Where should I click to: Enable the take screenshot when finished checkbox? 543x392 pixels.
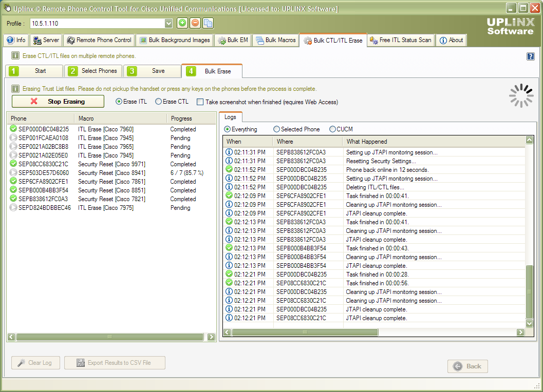click(200, 101)
